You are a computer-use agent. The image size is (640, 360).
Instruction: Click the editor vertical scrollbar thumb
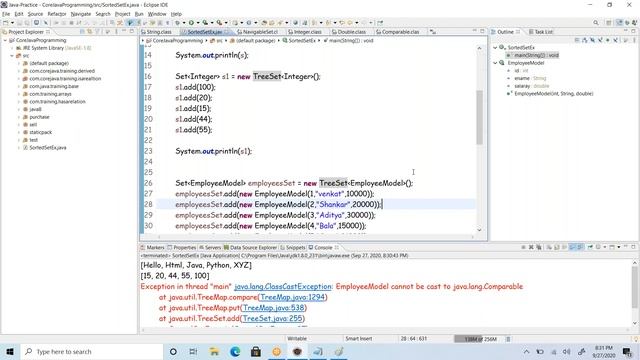click(x=479, y=117)
